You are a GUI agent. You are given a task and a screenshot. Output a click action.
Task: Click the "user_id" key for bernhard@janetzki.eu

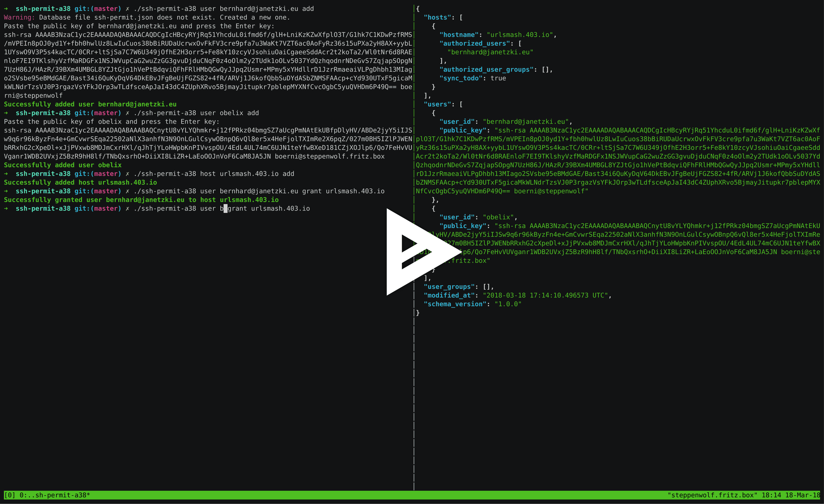pos(457,122)
